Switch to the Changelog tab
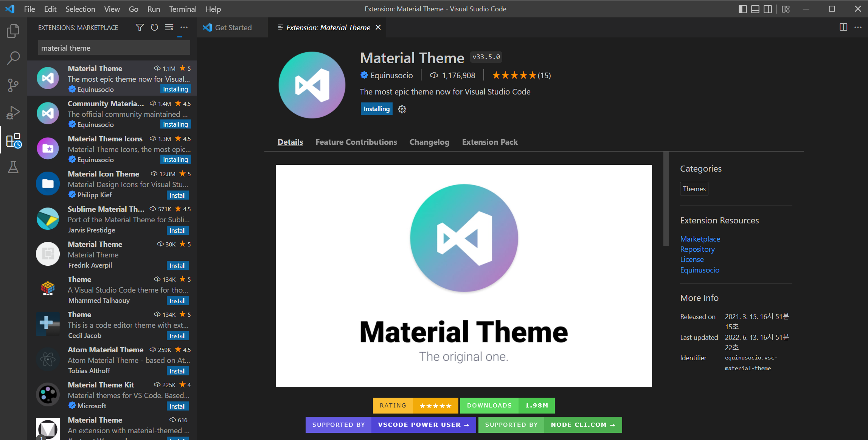 point(429,142)
